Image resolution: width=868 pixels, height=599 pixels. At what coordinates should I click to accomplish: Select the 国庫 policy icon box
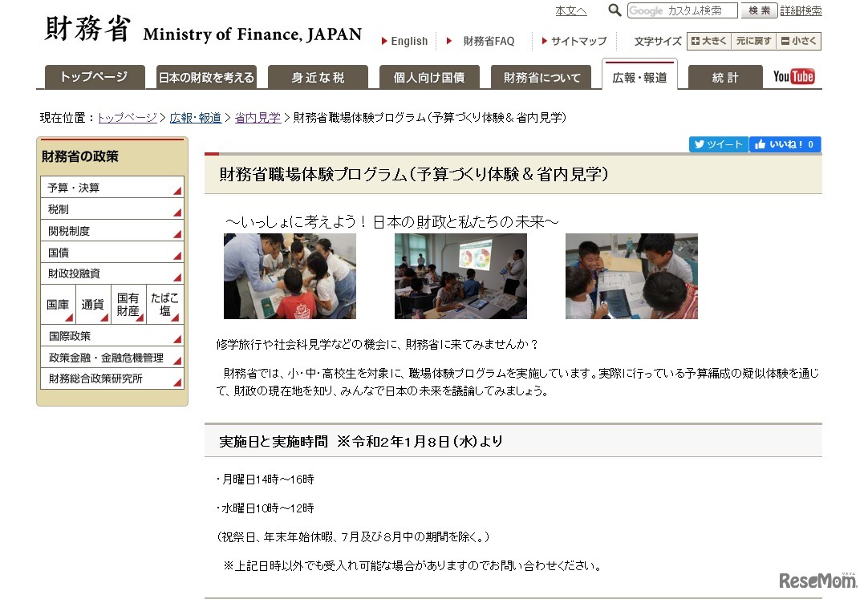click(x=57, y=304)
